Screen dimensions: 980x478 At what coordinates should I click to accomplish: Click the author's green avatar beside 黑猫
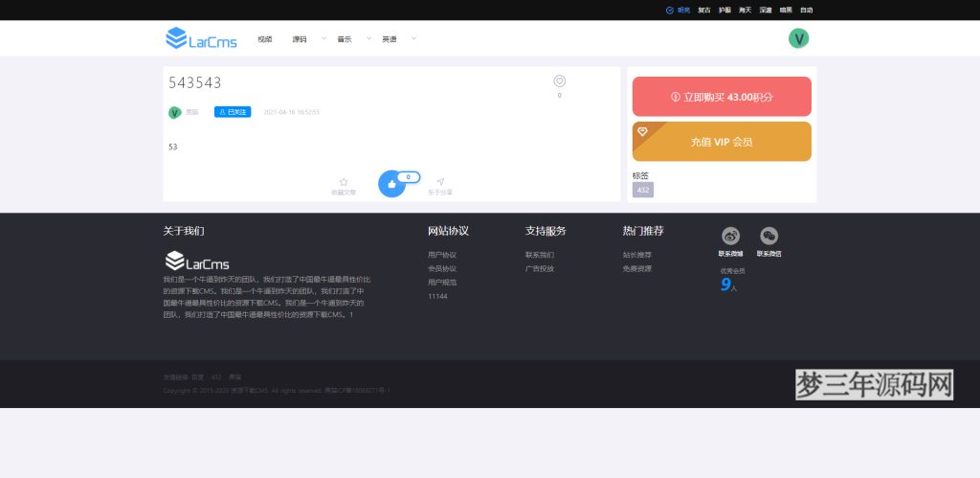click(x=174, y=113)
